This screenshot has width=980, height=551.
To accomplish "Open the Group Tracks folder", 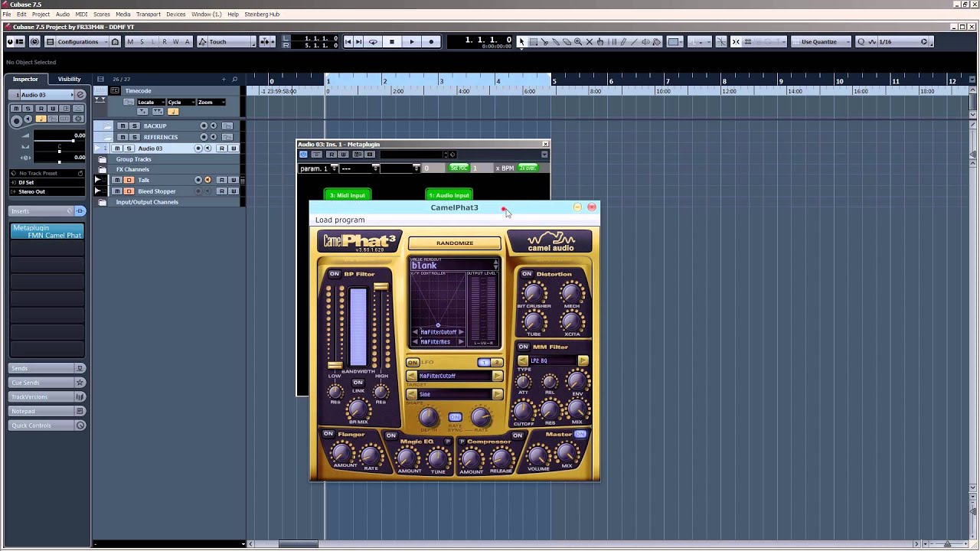I will (102, 159).
